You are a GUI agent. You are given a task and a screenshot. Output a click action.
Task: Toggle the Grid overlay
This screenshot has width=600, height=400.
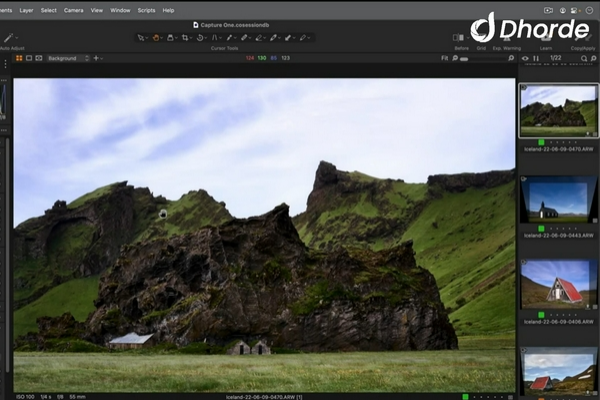click(x=481, y=38)
